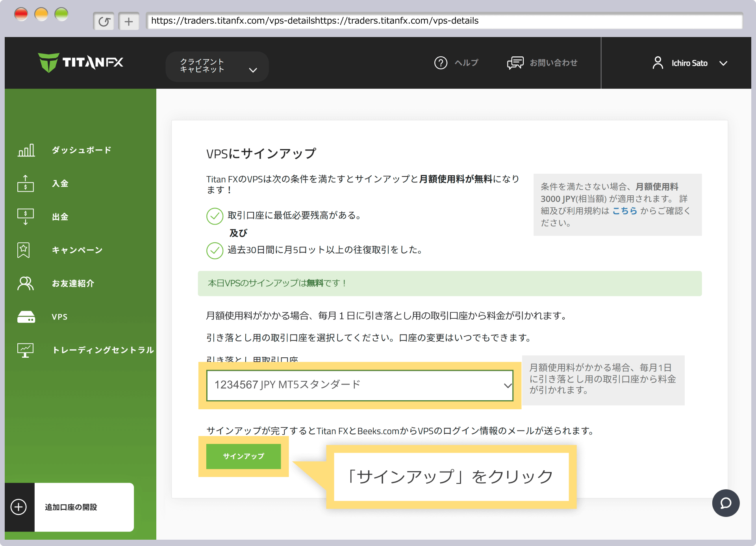Open the Ichiro Sato account menu chevron
756x546 pixels.
723,63
